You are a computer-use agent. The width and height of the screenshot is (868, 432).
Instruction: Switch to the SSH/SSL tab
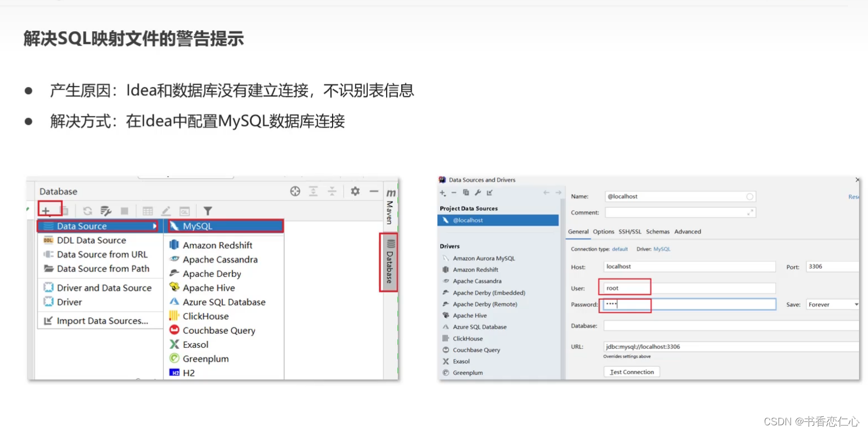coord(630,231)
